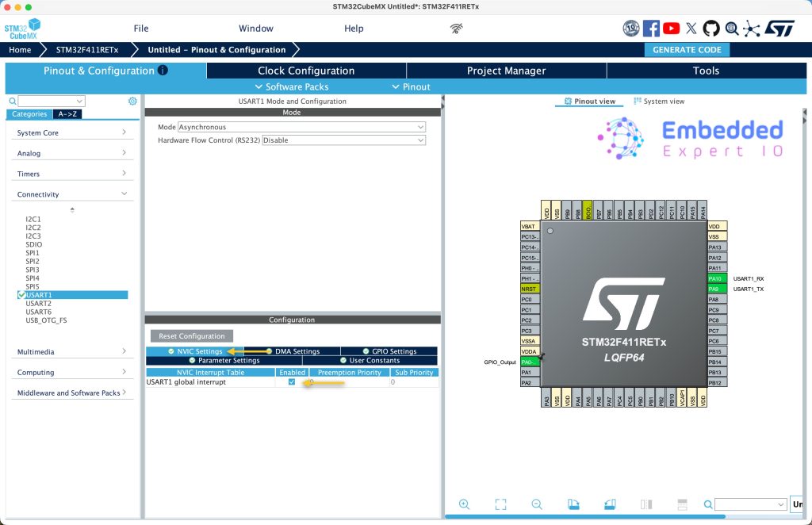Open the DMA Settings tab

click(x=297, y=351)
